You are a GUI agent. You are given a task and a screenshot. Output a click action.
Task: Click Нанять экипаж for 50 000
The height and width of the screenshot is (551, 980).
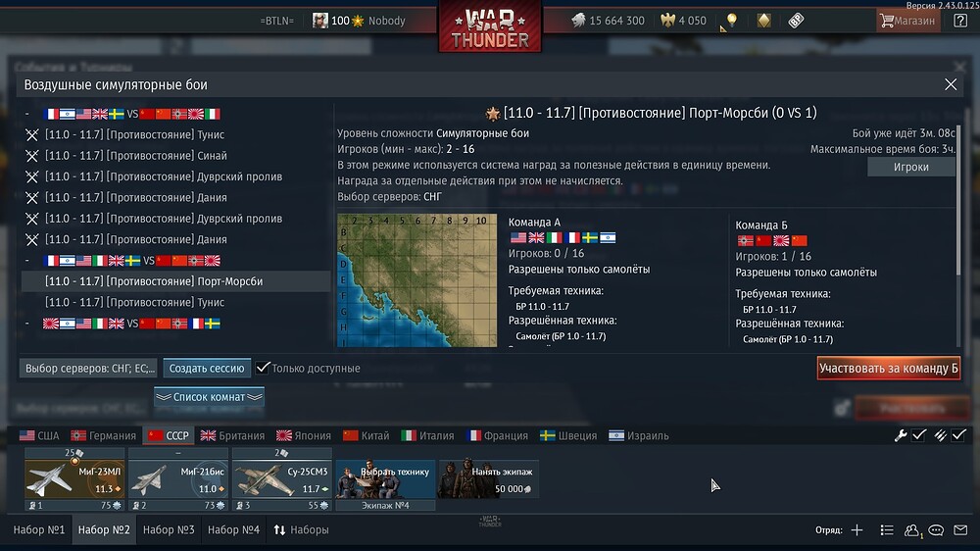point(488,479)
